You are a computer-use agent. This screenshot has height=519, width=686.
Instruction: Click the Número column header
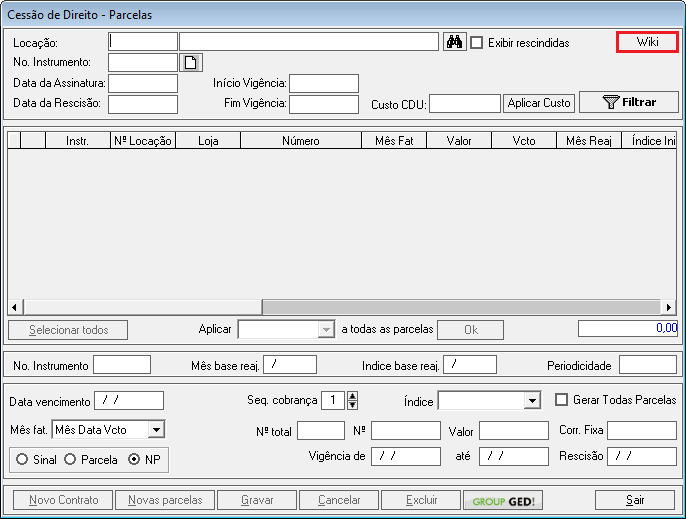[x=301, y=140]
